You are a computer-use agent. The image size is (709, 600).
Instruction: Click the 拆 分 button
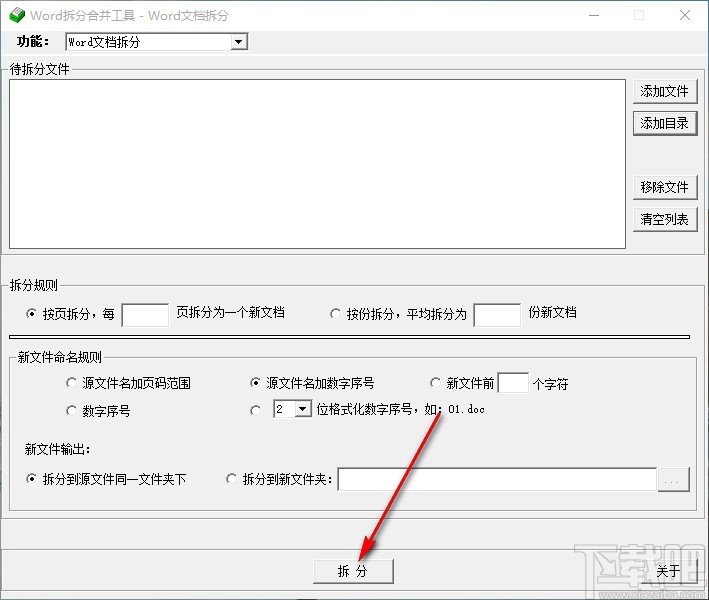(353, 571)
